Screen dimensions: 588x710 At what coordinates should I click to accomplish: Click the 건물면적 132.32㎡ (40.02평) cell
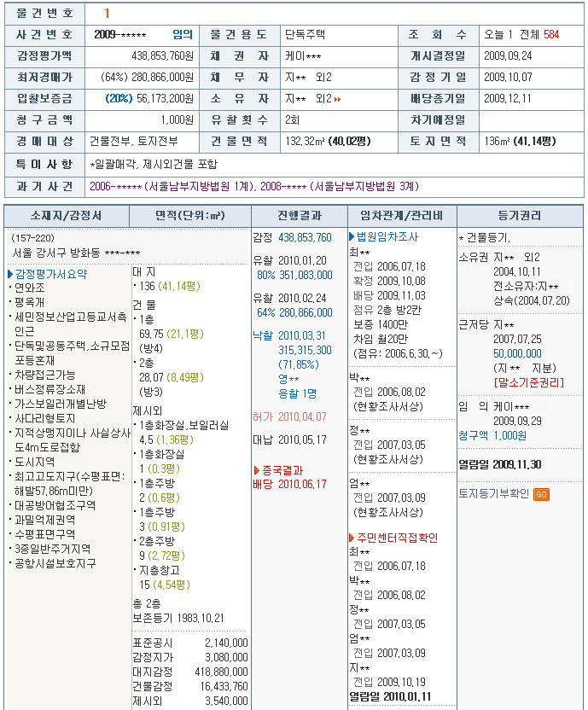point(339,142)
